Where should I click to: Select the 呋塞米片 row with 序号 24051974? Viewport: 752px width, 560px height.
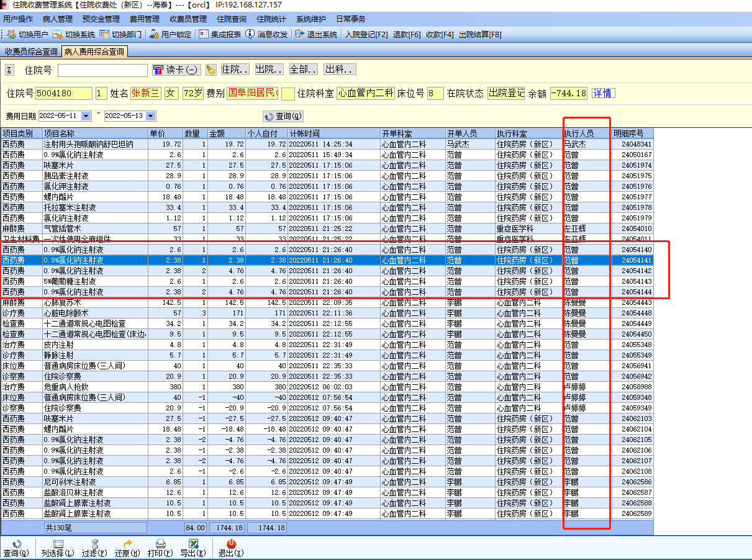[x=327, y=165]
